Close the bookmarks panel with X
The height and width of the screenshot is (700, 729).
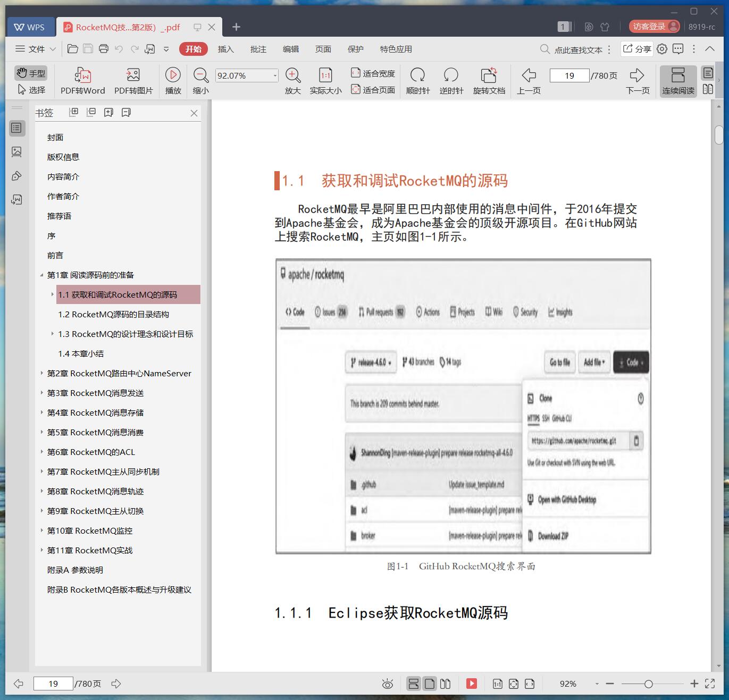(x=194, y=113)
